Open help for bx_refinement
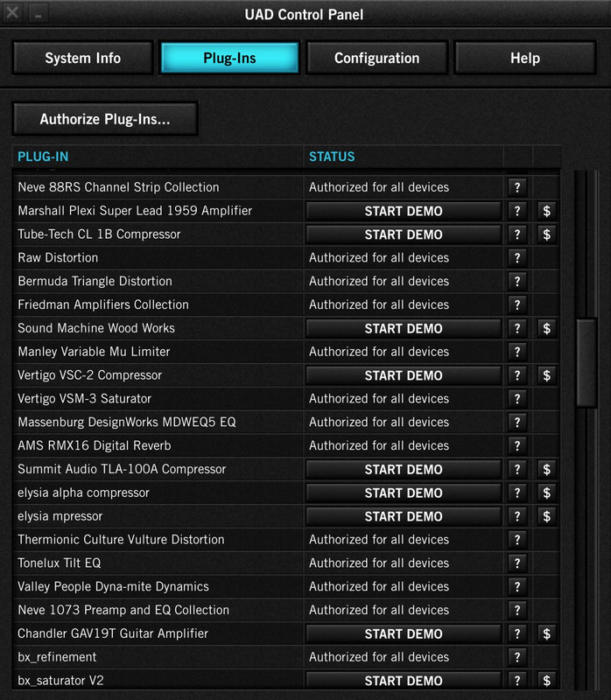The height and width of the screenshot is (700, 611). (x=517, y=657)
